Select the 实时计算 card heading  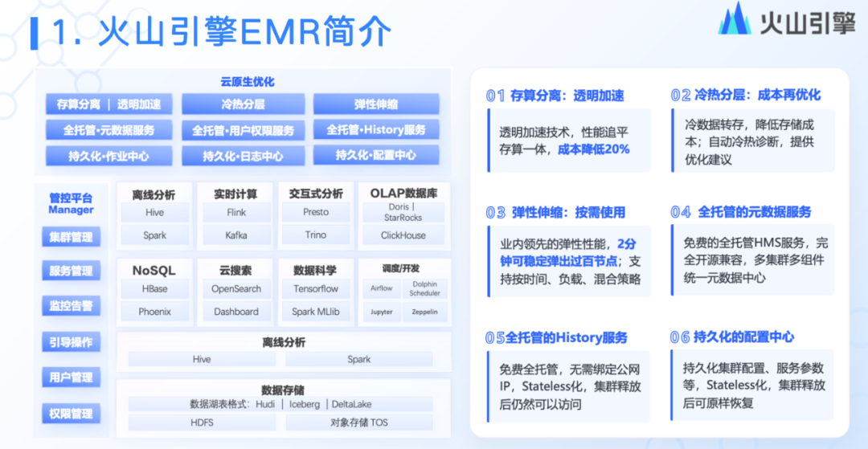coord(235,194)
